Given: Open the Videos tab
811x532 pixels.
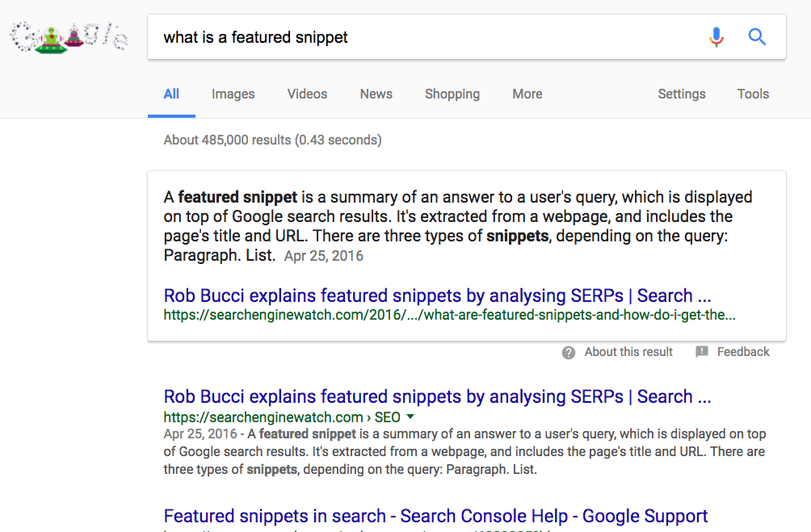Looking at the screenshot, I should coord(307,94).
